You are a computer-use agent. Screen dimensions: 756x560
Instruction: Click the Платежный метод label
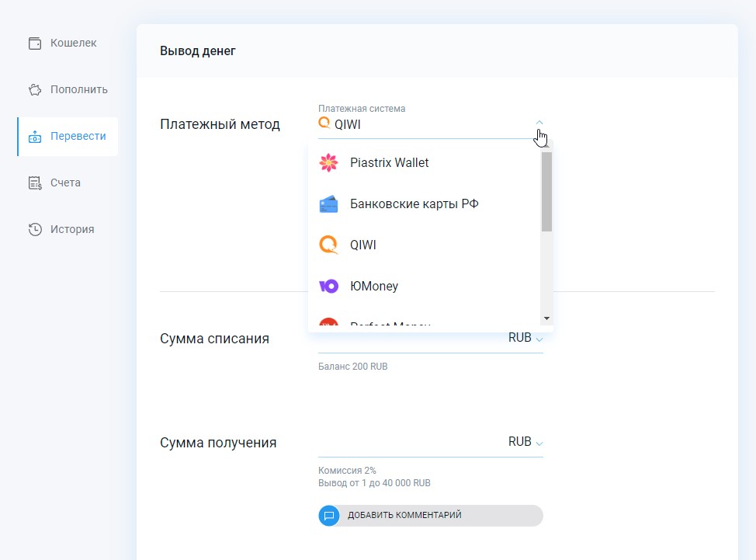point(220,124)
